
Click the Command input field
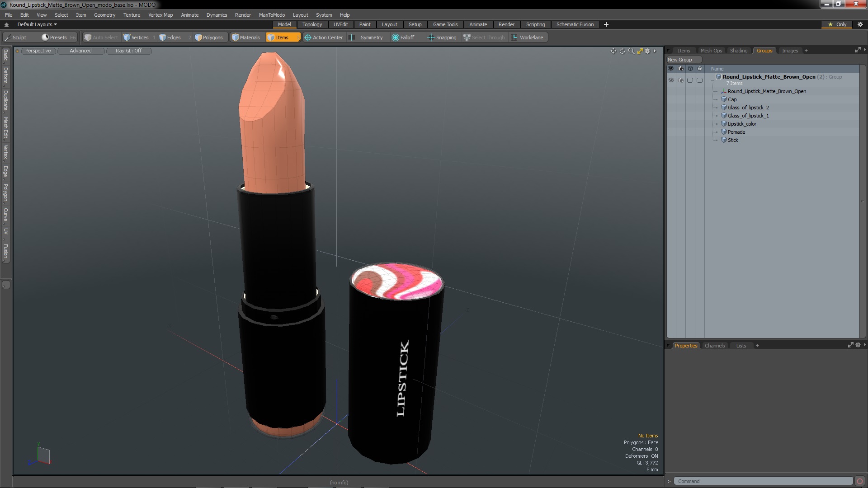tap(763, 481)
